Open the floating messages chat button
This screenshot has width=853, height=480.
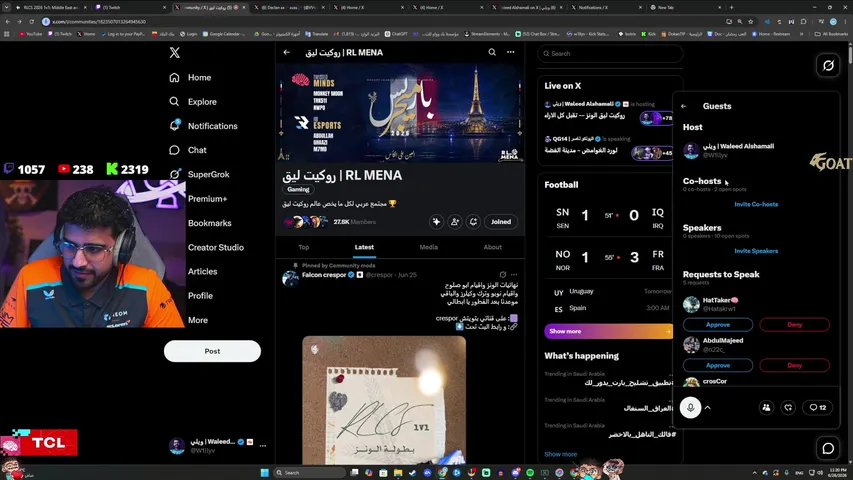[828, 448]
